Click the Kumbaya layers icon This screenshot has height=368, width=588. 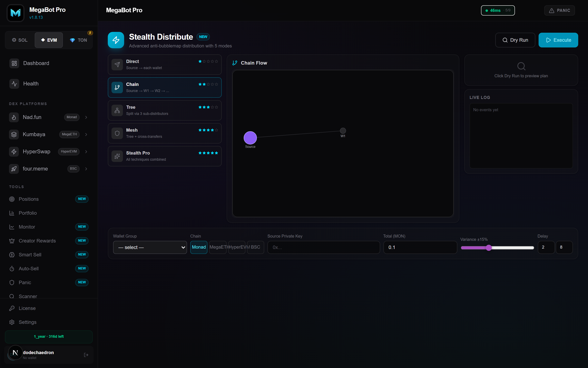pos(14,134)
